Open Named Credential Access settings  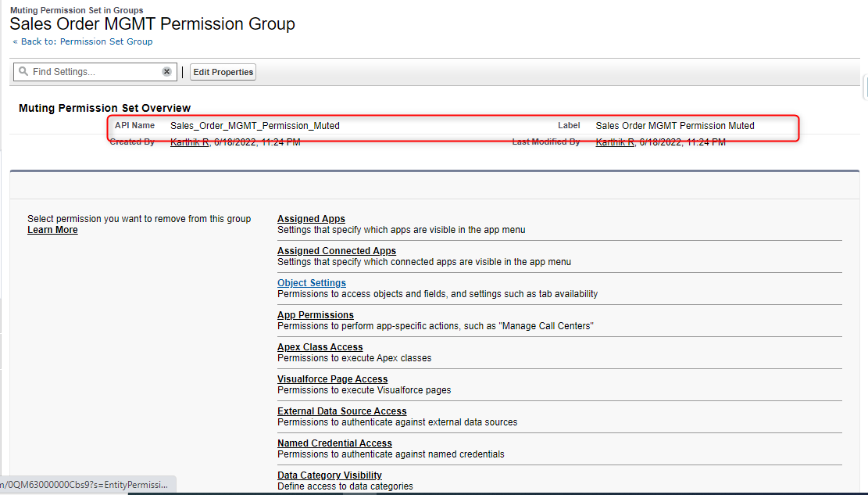coord(334,443)
